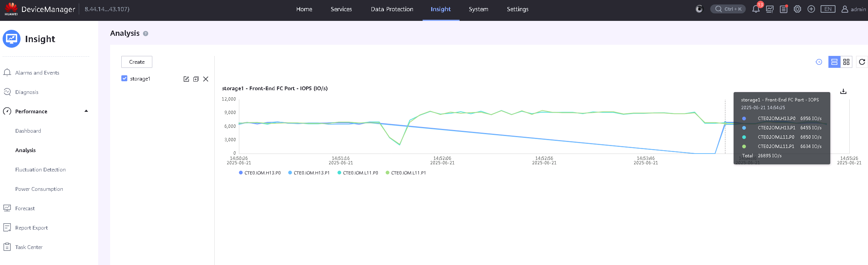Open the Settings tab
Image resolution: width=868 pixels, height=265 pixels.
(x=518, y=9)
